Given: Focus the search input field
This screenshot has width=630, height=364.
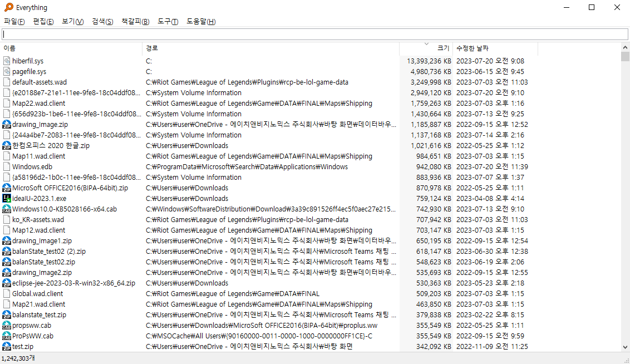Looking at the screenshot, I should click(x=315, y=34).
